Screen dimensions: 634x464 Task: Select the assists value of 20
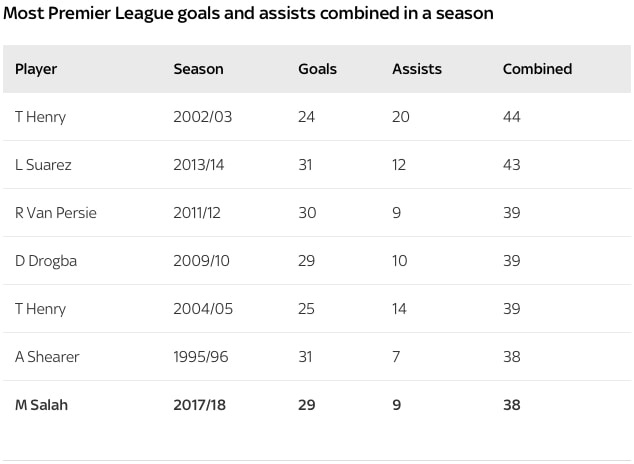(x=401, y=117)
